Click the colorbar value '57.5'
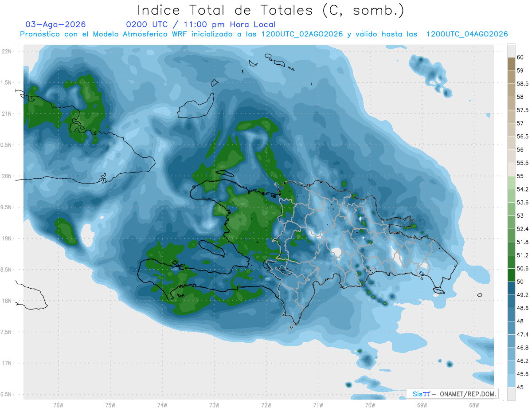Screen dimensions: 532x411 (x=523, y=110)
